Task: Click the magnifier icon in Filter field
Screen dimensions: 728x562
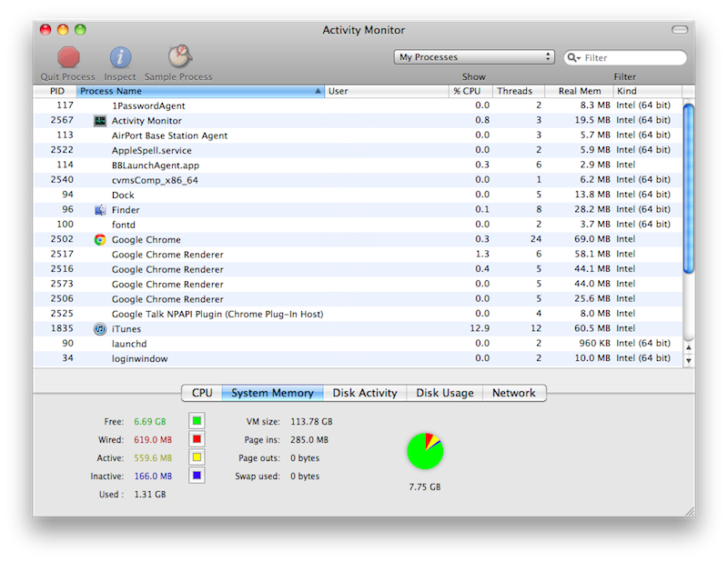Action: pyautogui.click(x=573, y=57)
